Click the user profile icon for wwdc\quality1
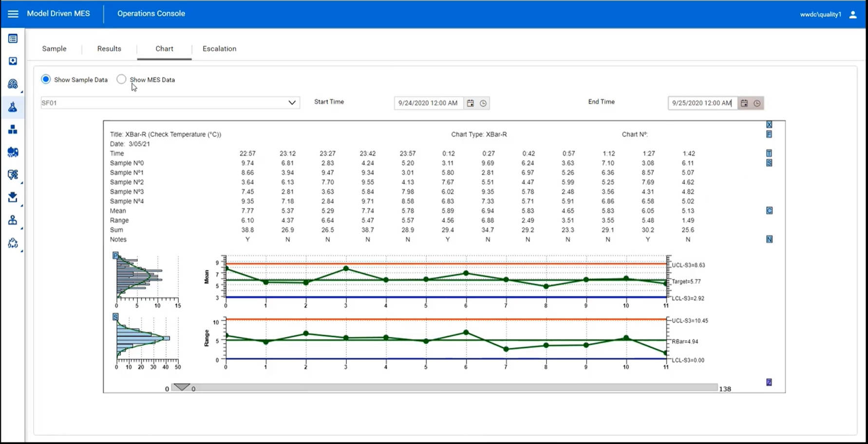 [x=853, y=14]
